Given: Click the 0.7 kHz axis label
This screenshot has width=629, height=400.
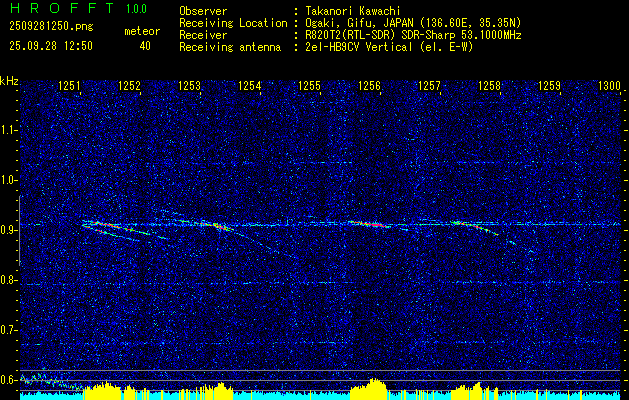Looking at the screenshot, I should coord(8,330).
